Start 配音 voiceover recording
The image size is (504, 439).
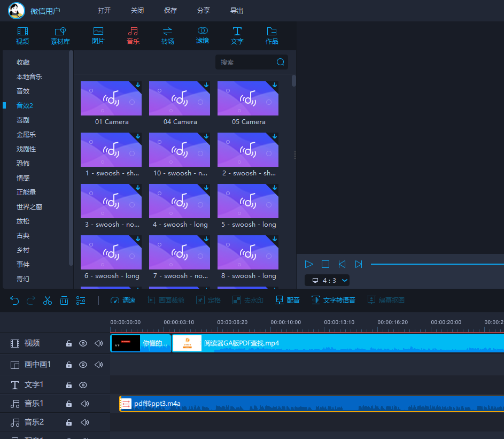pos(288,301)
